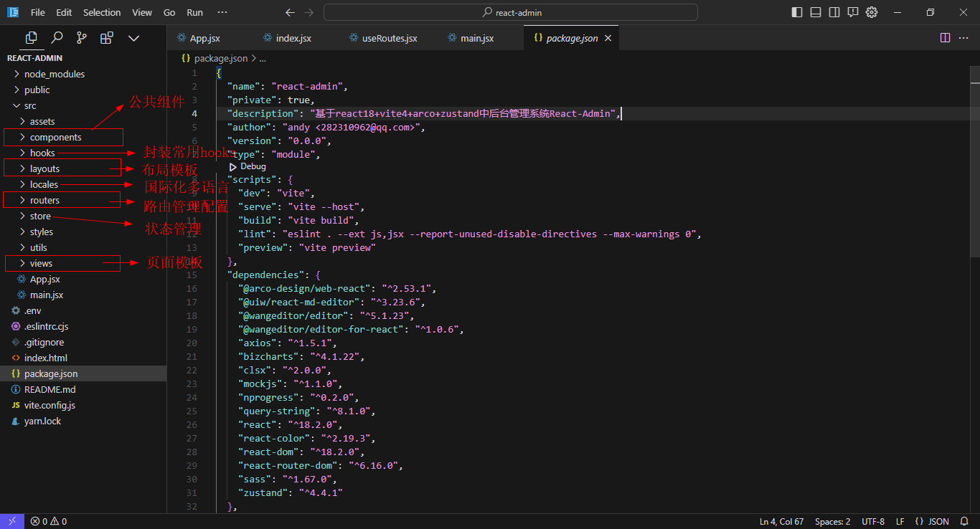The height and width of the screenshot is (529, 980).
Task: Click the react-admin command center search box
Action: [510, 12]
